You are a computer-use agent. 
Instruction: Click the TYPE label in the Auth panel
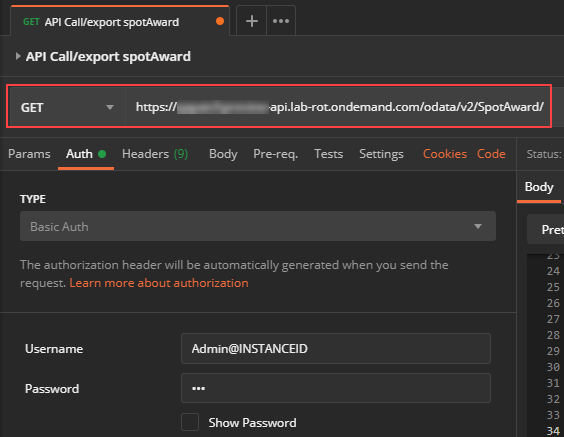tap(33, 199)
